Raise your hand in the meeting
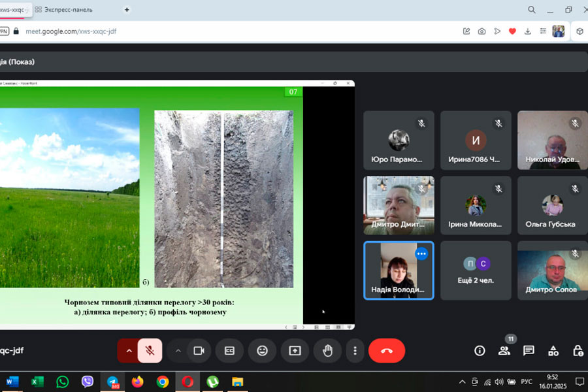 point(327,351)
